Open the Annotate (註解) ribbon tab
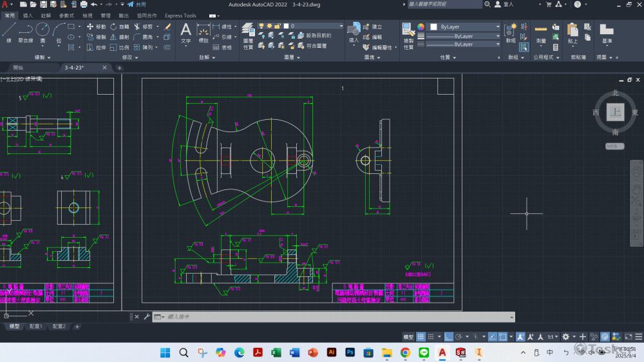The height and width of the screenshot is (362, 644). [x=46, y=15]
